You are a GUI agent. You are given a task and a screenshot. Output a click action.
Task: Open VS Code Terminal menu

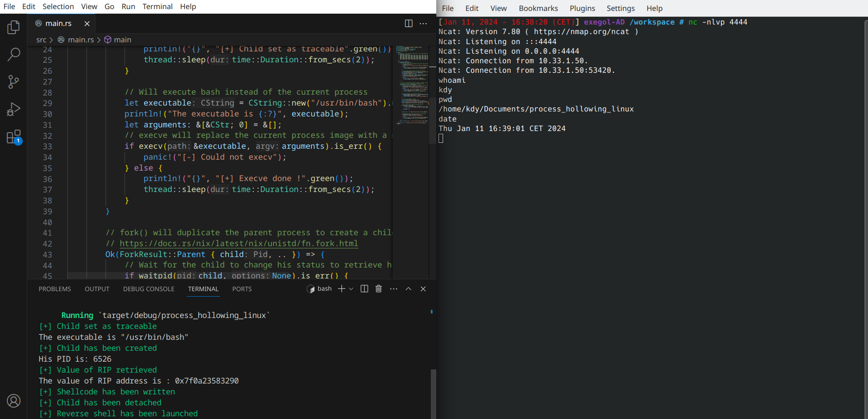pos(157,6)
